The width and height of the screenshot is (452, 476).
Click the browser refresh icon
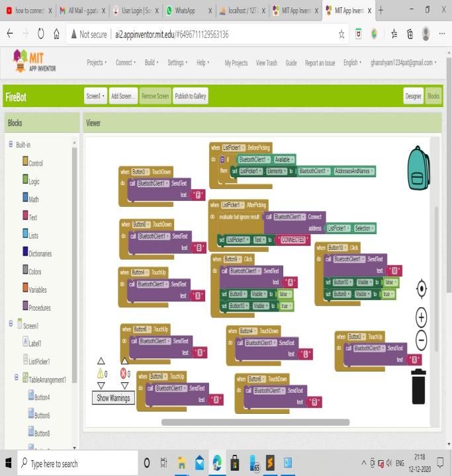(41, 34)
